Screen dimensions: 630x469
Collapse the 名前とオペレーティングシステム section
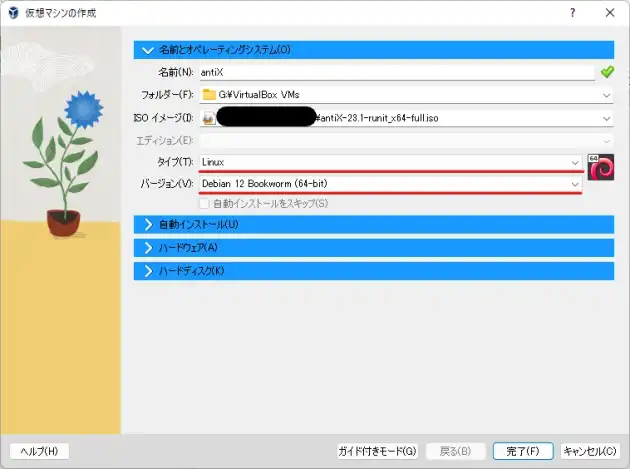click(149, 49)
